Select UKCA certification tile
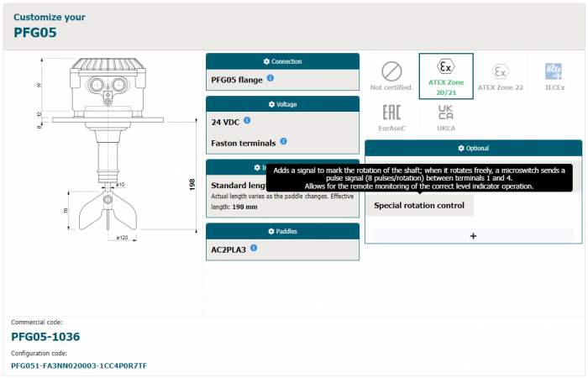Viewport: 588px width, 378px height. point(446,118)
